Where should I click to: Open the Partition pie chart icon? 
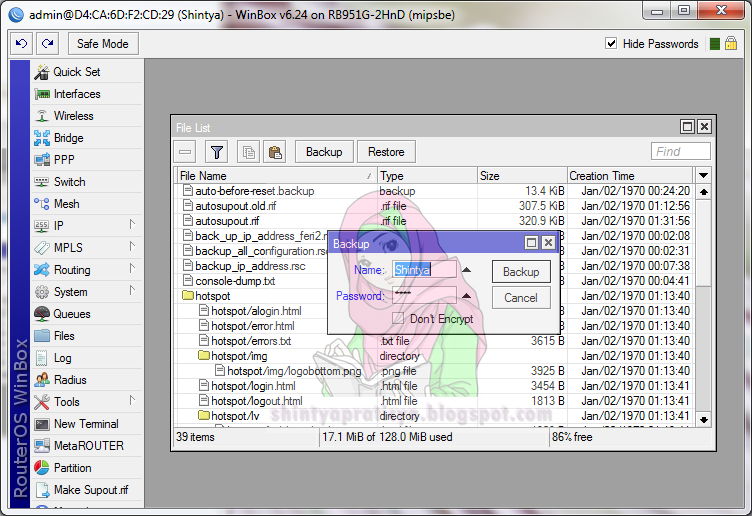[x=42, y=468]
